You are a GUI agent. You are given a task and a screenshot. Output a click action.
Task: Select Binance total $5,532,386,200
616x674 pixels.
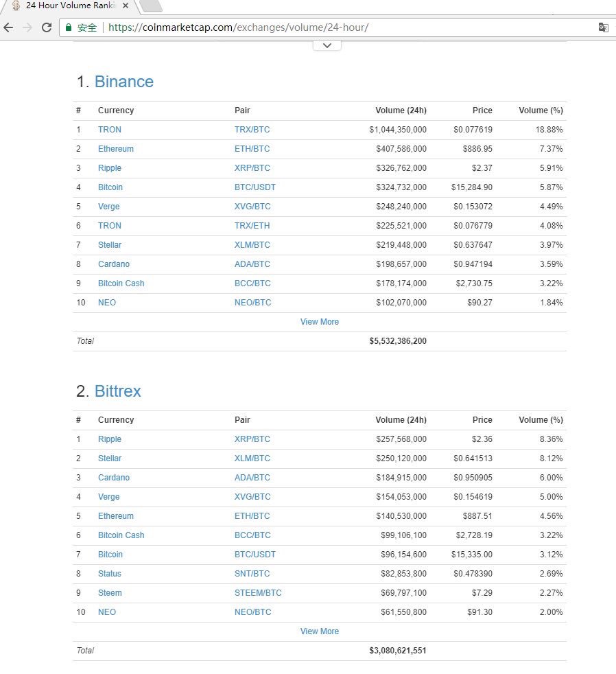pos(398,341)
